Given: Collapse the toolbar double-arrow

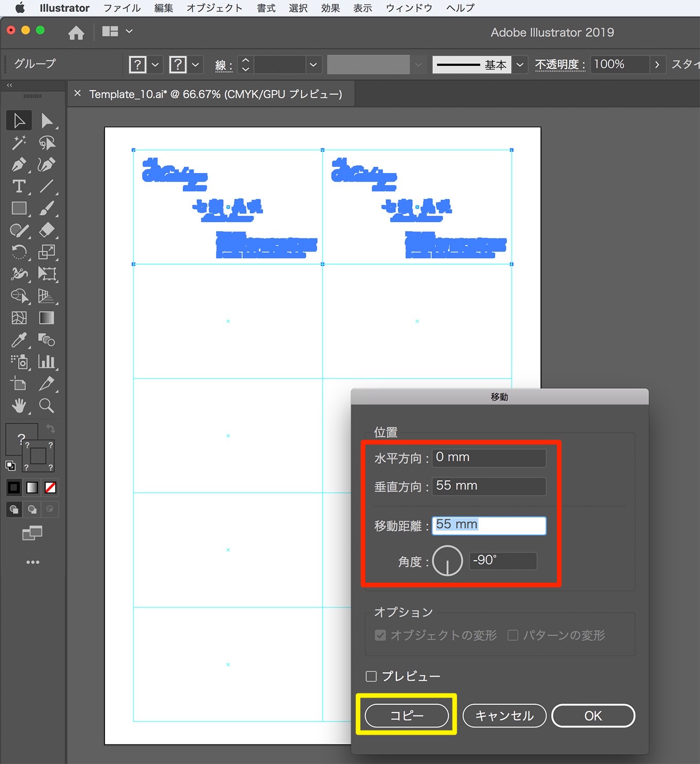Looking at the screenshot, I should (x=9, y=85).
